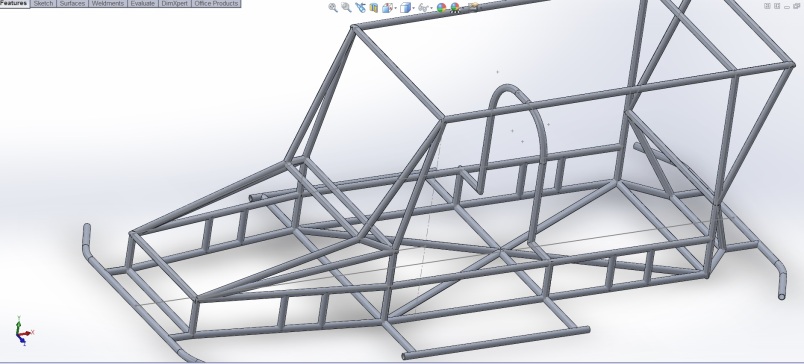Click the Previous View icon
Screen dimensions: 804x364
click(x=360, y=8)
